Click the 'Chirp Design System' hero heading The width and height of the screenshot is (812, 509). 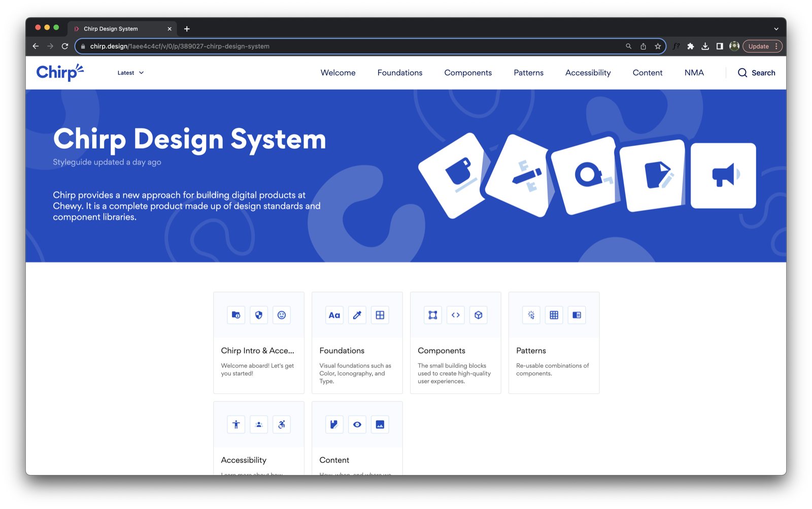tap(189, 139)
